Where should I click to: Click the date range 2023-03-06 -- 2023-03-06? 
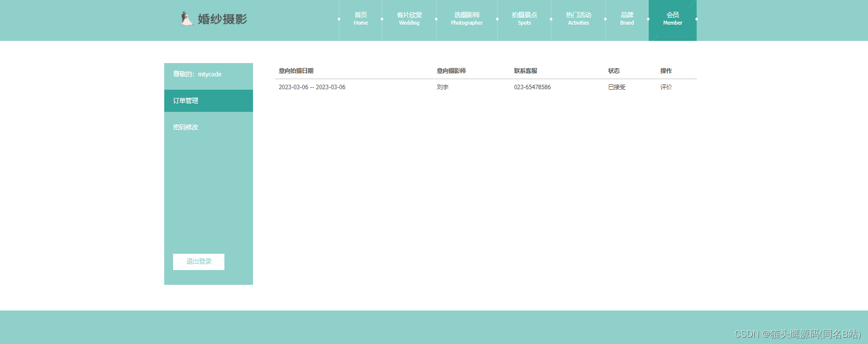point(312,87)
